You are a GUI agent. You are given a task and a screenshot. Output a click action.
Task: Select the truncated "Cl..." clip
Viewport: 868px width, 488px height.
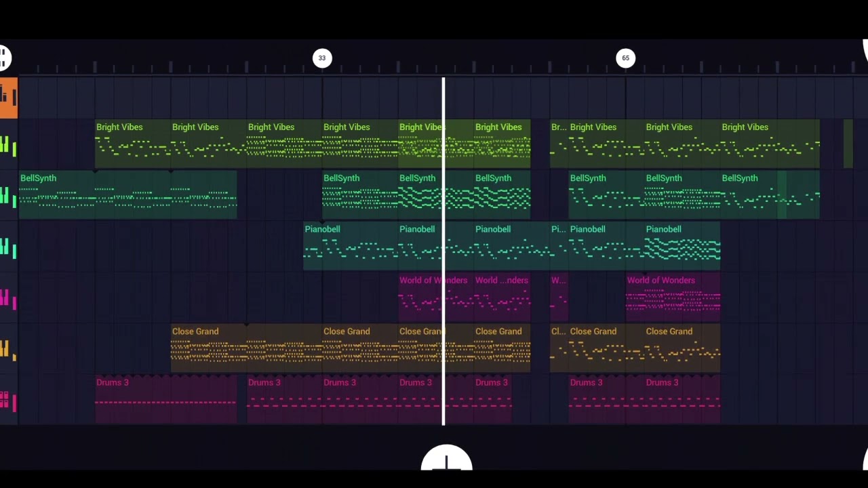click(x=559, y=348)
